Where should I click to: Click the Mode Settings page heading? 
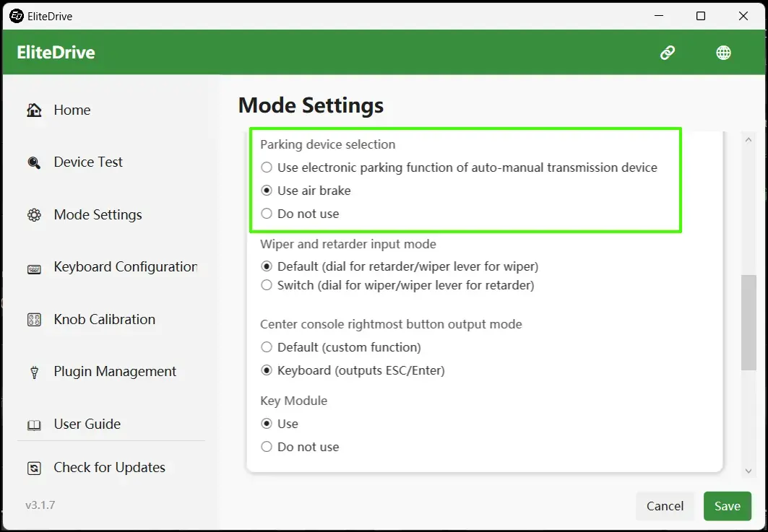tap(311, 105)
